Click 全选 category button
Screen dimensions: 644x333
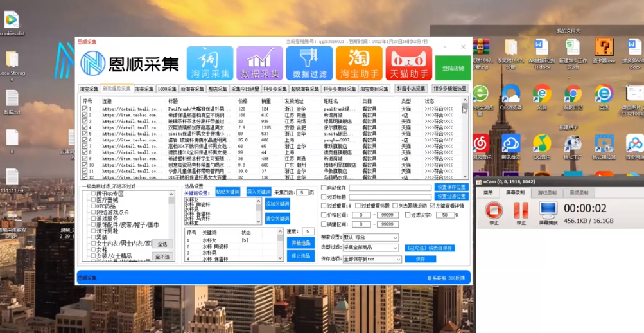point(162,244)
